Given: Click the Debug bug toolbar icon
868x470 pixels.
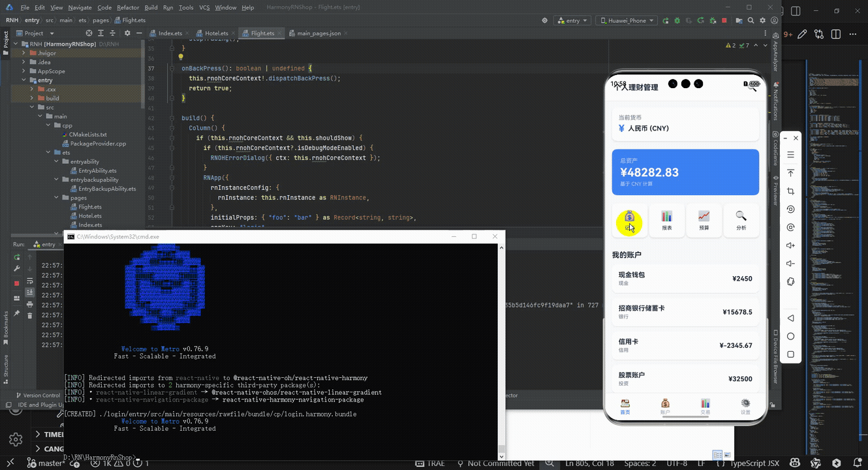Looking at the screenshot, I should [677, 21].
